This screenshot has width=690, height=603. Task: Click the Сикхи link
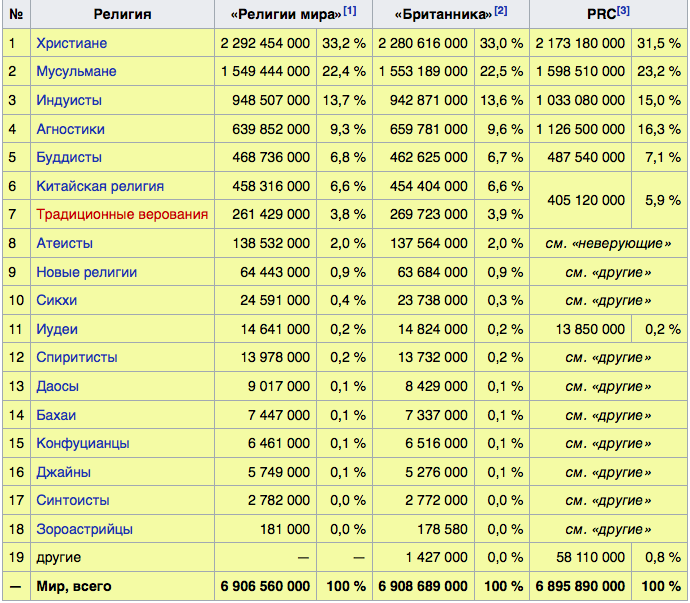click(56, 301)
